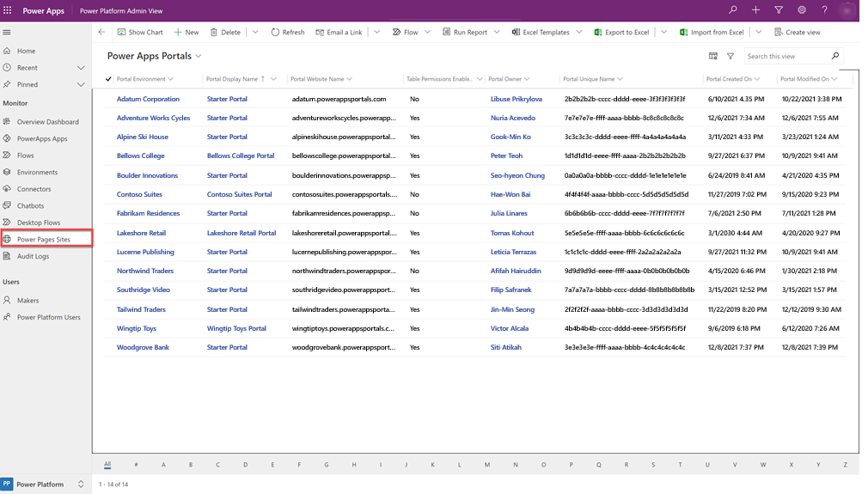
Task: Open portal owner Nuria Acevedo
Action: [512, 118]
